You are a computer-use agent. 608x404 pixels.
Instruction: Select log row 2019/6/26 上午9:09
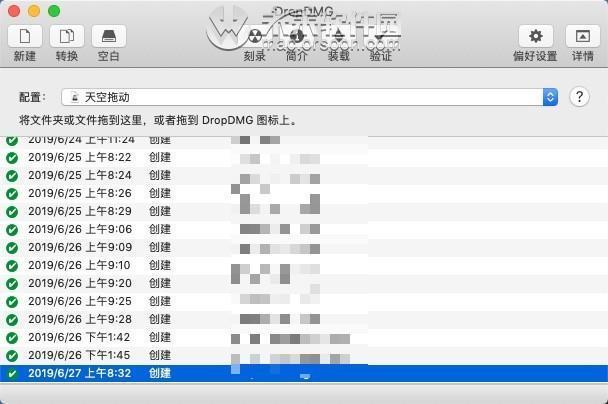tap(304, 247)
